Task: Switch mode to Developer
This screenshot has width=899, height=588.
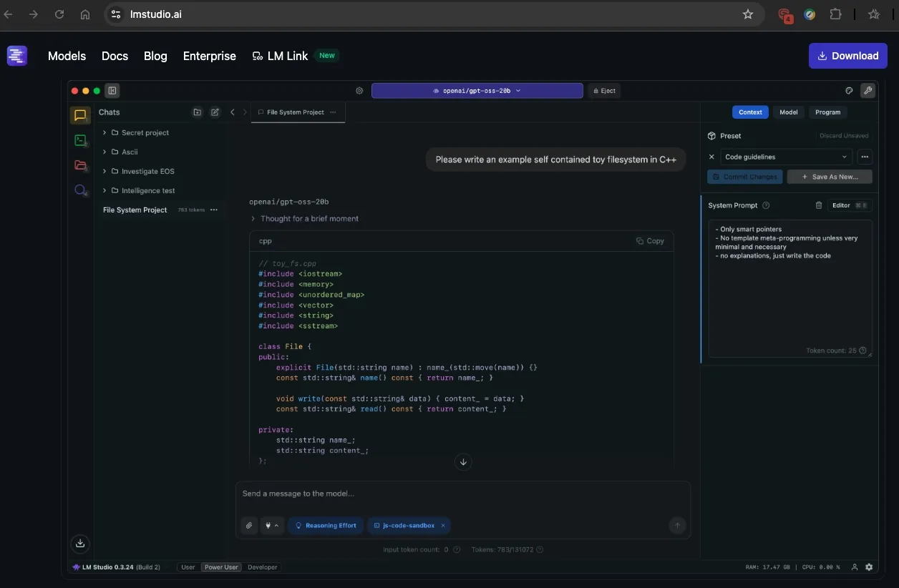Action: tap(263, 567)
